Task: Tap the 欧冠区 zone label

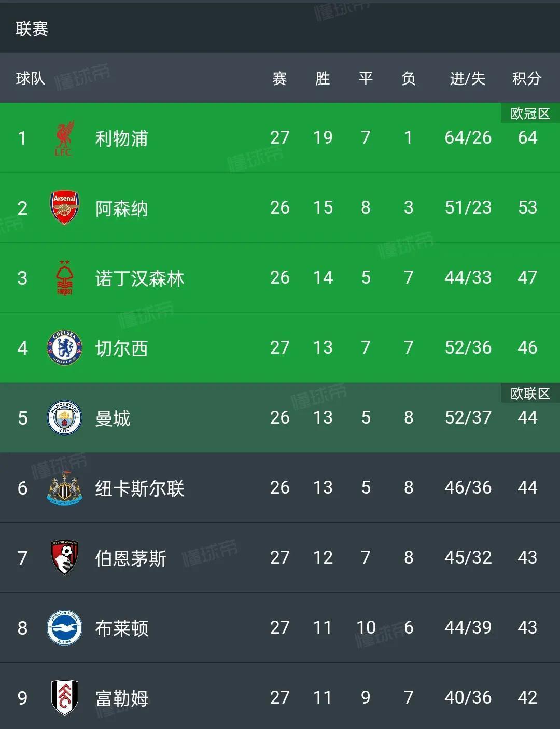Action: pyautogui.click(x=530, y=114)
